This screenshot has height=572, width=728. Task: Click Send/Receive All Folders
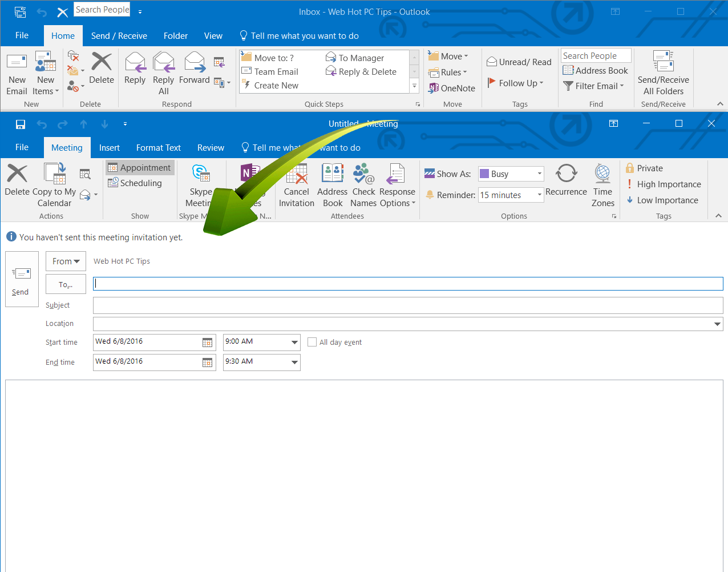(663, 74)
